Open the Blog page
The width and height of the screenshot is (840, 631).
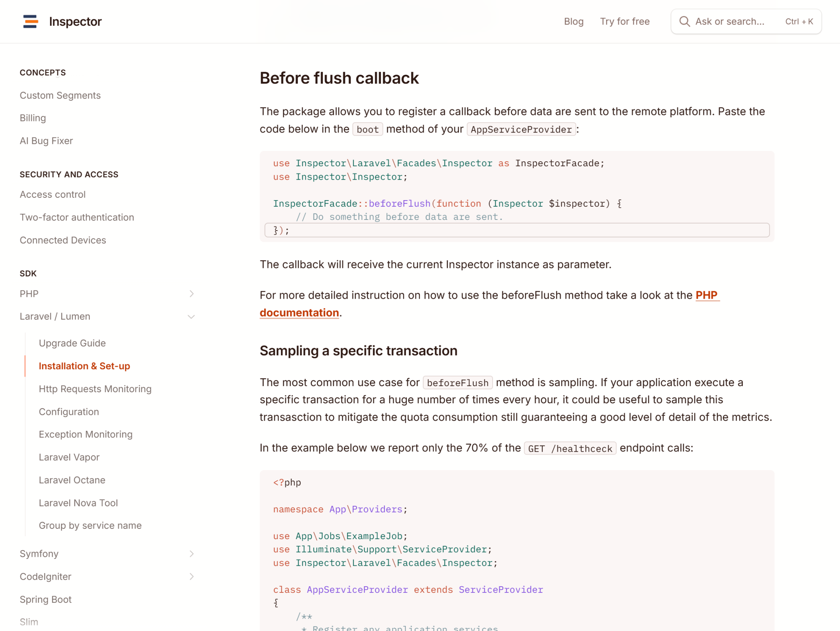pos(573,21)
